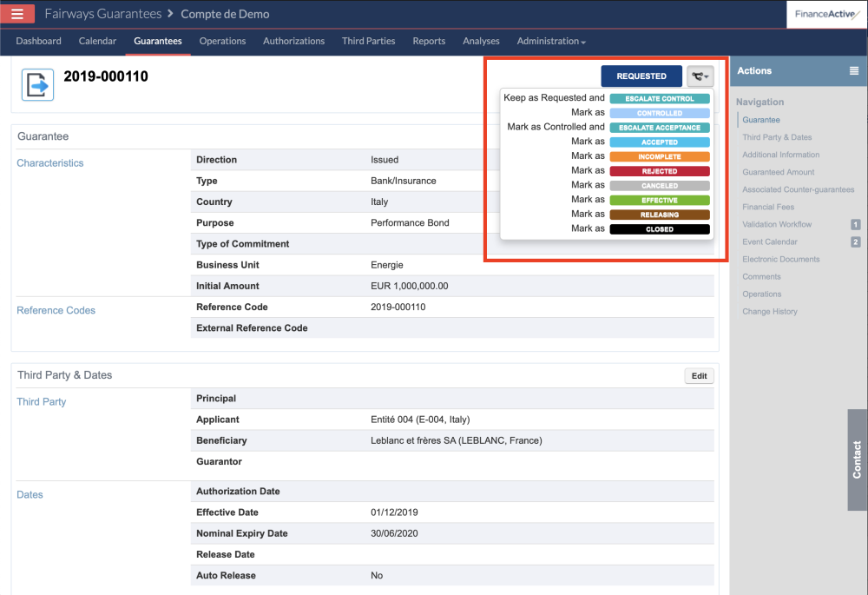
Task: Navigate to Associated Counter-guarantees in sidebar
Action: pos(799,189)
